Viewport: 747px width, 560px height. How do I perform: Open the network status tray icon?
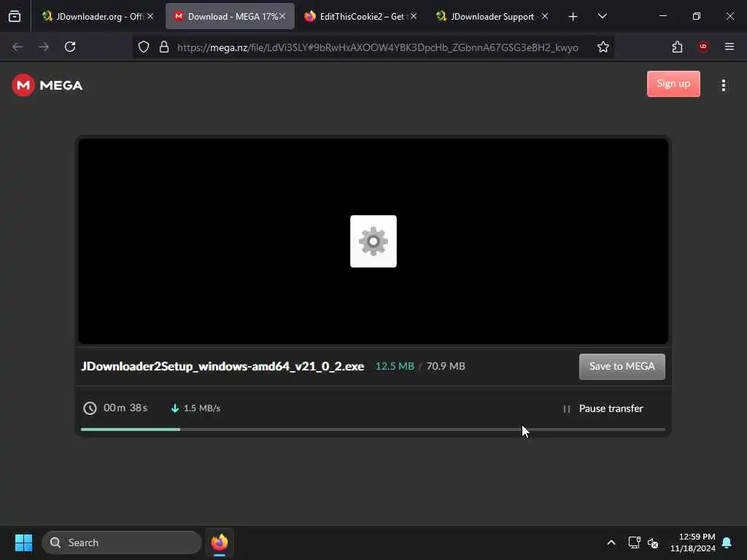coord(634,542)
